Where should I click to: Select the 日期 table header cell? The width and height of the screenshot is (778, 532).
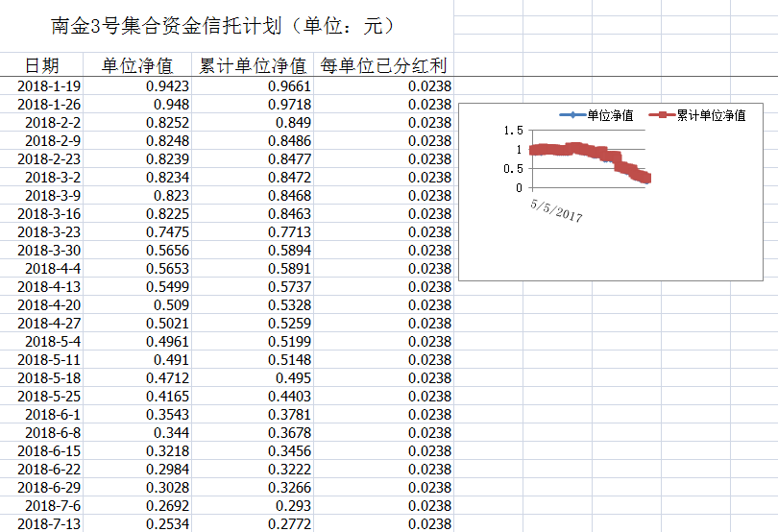pos(41,65)
